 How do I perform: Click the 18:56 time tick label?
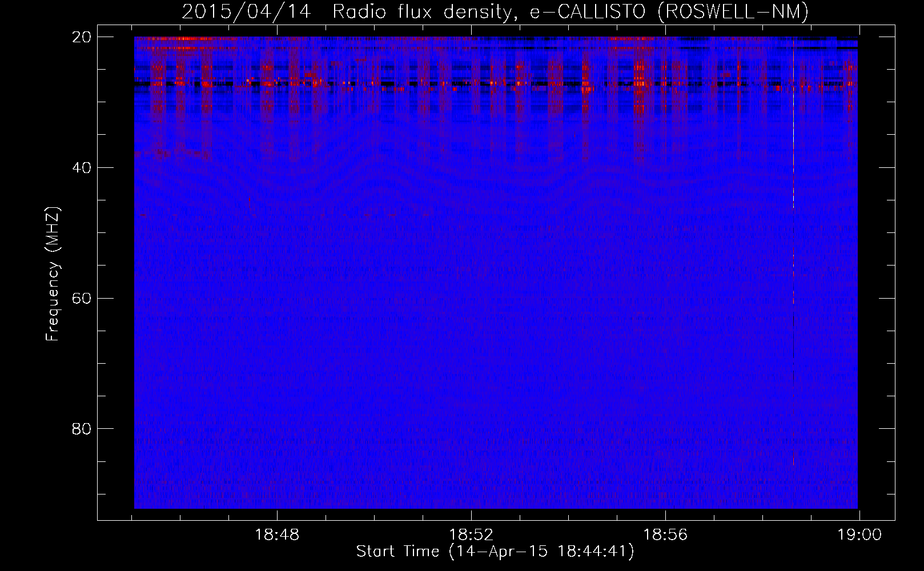665,535
